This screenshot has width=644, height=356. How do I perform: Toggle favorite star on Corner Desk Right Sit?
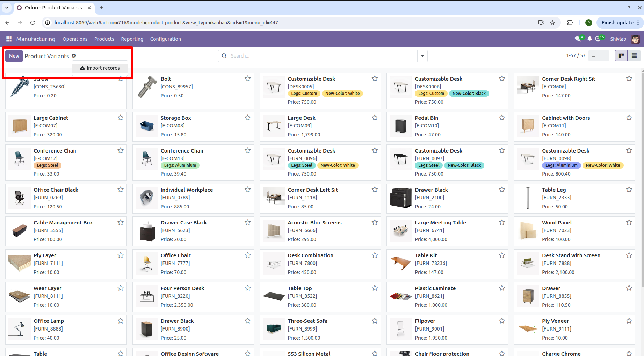pyautogui.click(x=629, y=79)
